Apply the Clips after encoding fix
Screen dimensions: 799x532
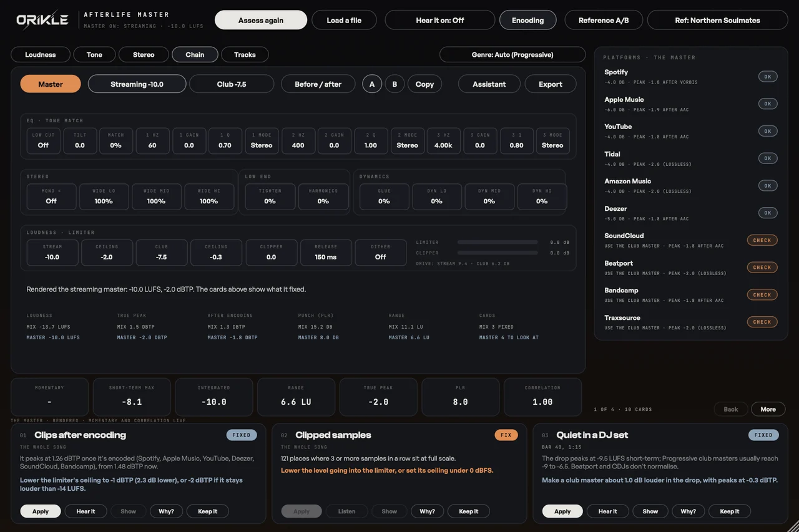[41, 511]
